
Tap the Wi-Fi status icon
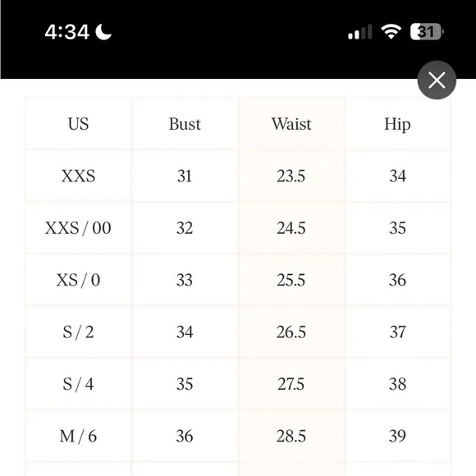[391, 31]
